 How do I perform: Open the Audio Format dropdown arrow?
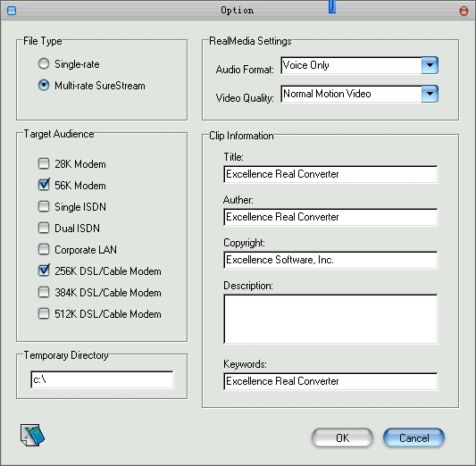430,65
